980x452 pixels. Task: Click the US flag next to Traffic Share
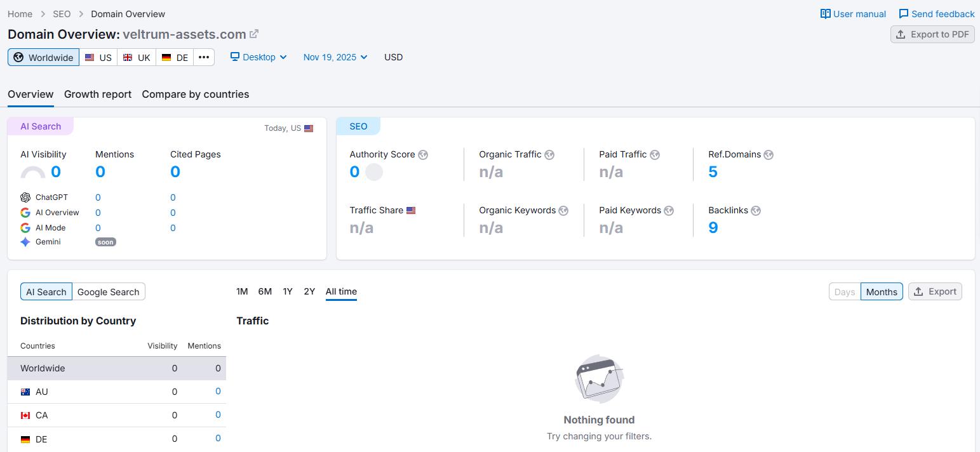point(411,210)
